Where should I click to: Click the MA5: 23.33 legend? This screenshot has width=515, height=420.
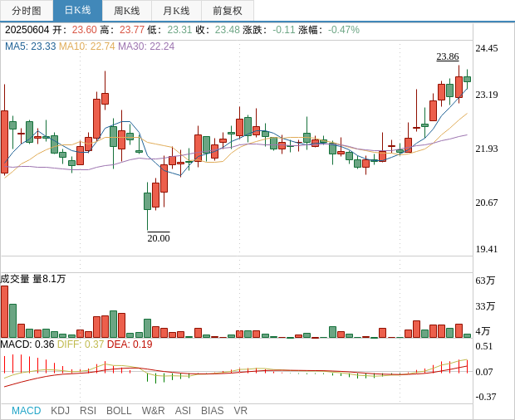tap(31, 46)
